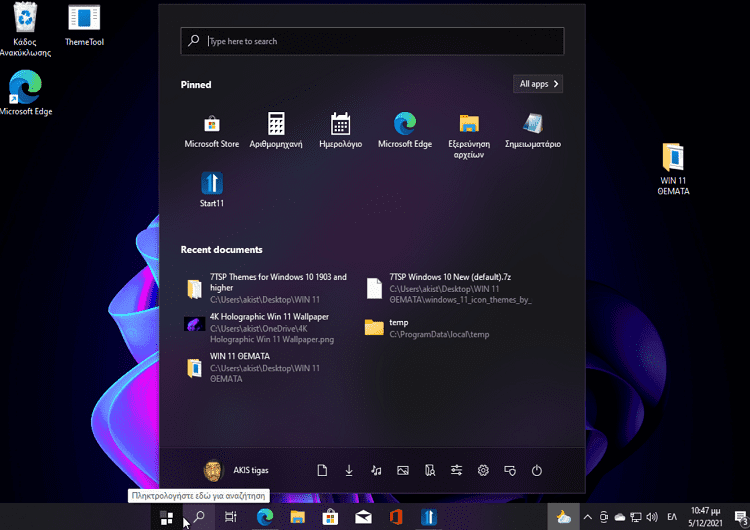Open user profile folder shortcut icon
This screenshot has width=750, height=530.
[x=430, y=471]
